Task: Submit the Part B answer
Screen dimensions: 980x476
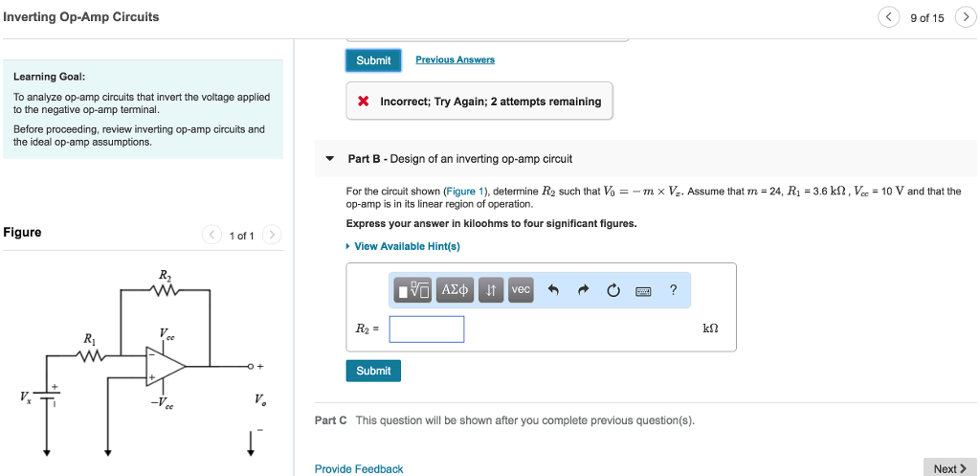Action: 373,371
